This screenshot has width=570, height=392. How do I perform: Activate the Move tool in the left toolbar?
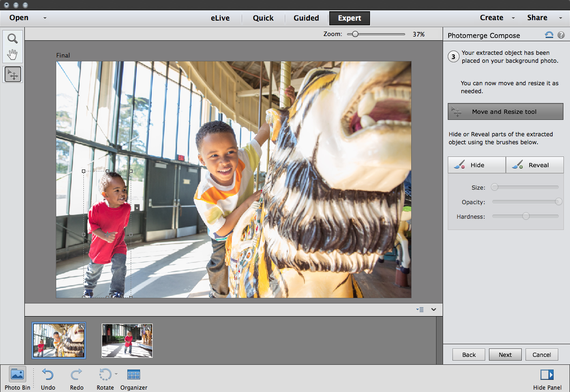point(12,74)
